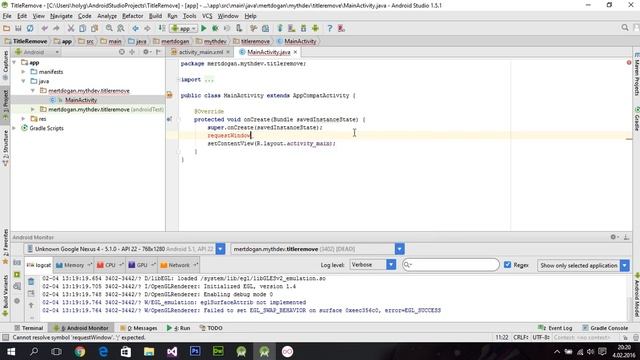Click the Search Everywhere magnifier icon
640x360 pixels.
(x=625, y=28)
